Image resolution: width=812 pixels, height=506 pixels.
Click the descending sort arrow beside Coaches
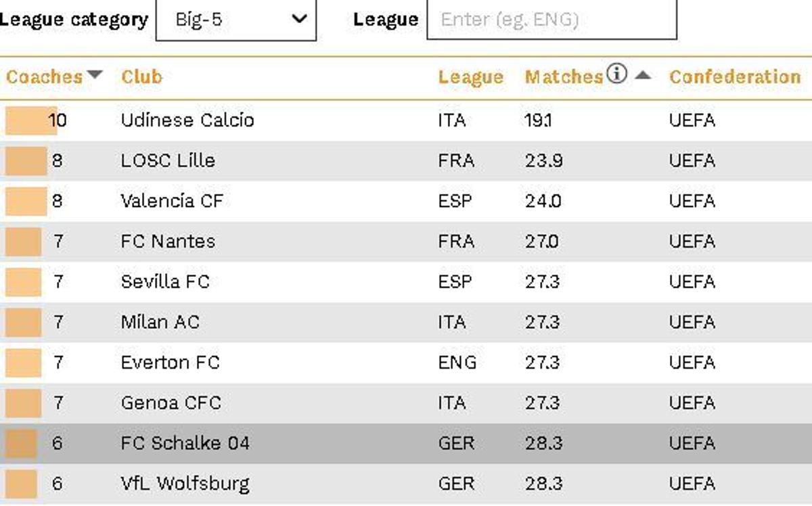94,74
